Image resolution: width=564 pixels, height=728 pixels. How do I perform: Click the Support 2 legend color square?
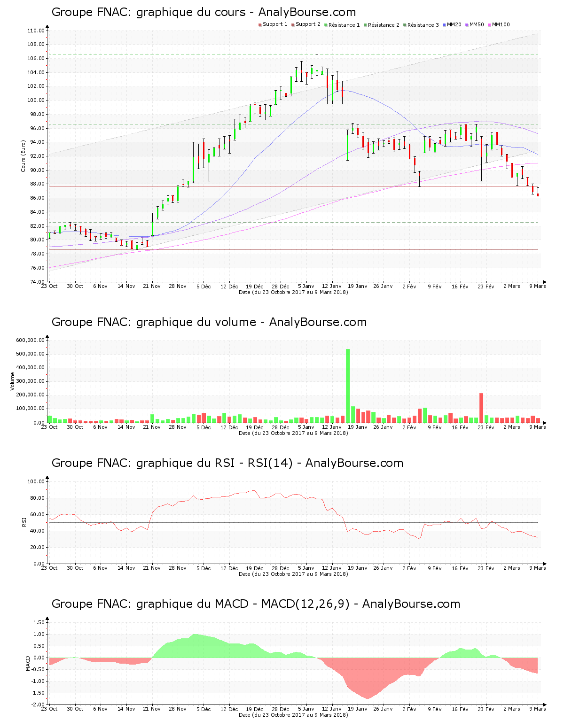pyautogui.click(x=293, y=25)
